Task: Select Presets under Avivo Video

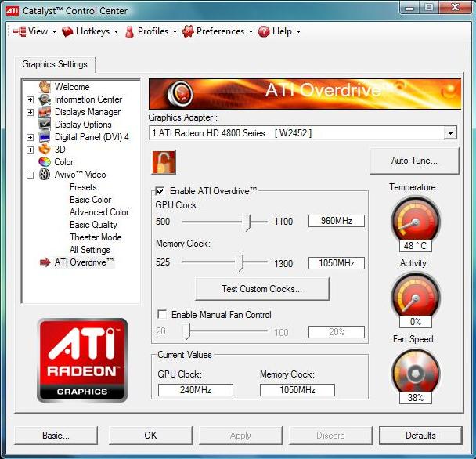Action: pyautogui.click(x=83, y=187)
